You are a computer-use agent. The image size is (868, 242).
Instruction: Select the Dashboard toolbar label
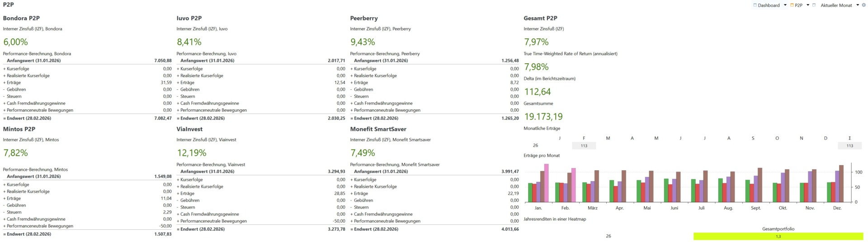coord(769,5)
